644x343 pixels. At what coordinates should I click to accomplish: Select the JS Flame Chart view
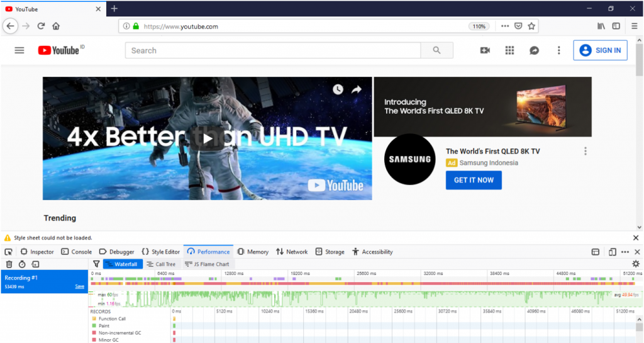click(x=208, y=264)
